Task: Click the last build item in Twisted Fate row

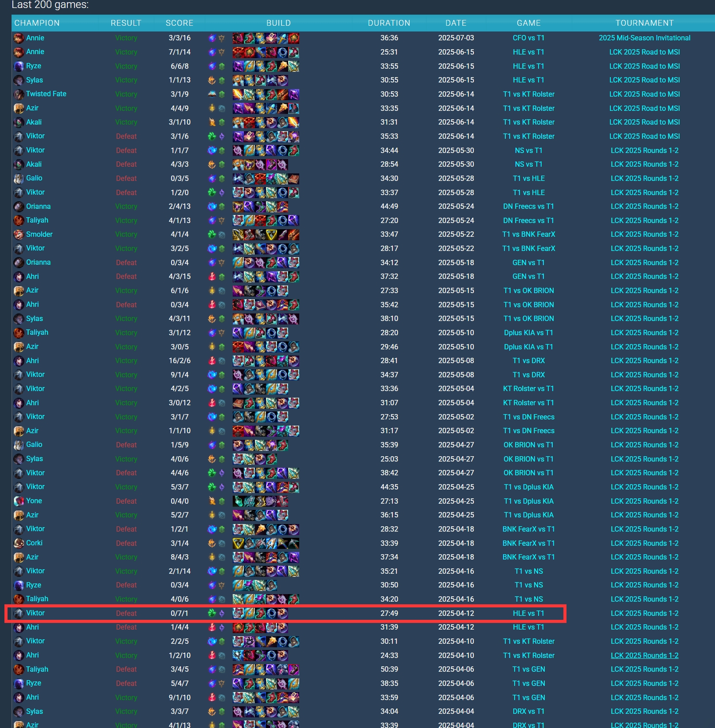Action: pyautogui.click(x=293, y=94)
